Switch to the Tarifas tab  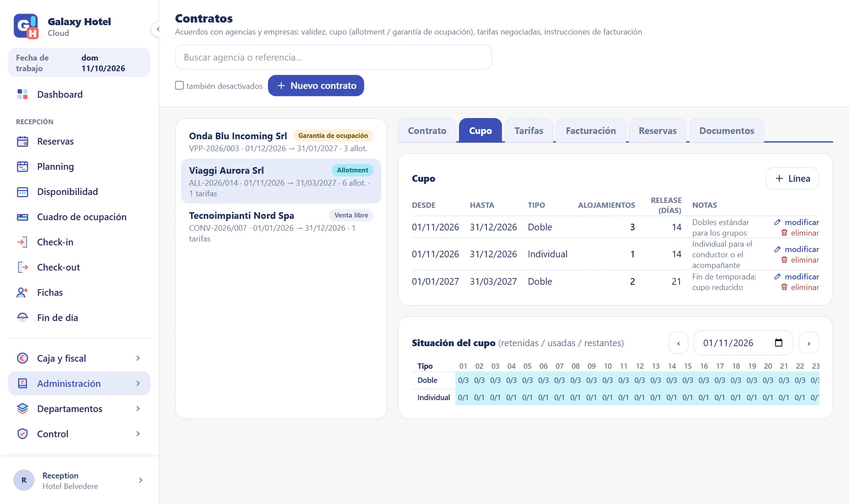(528, 131)
